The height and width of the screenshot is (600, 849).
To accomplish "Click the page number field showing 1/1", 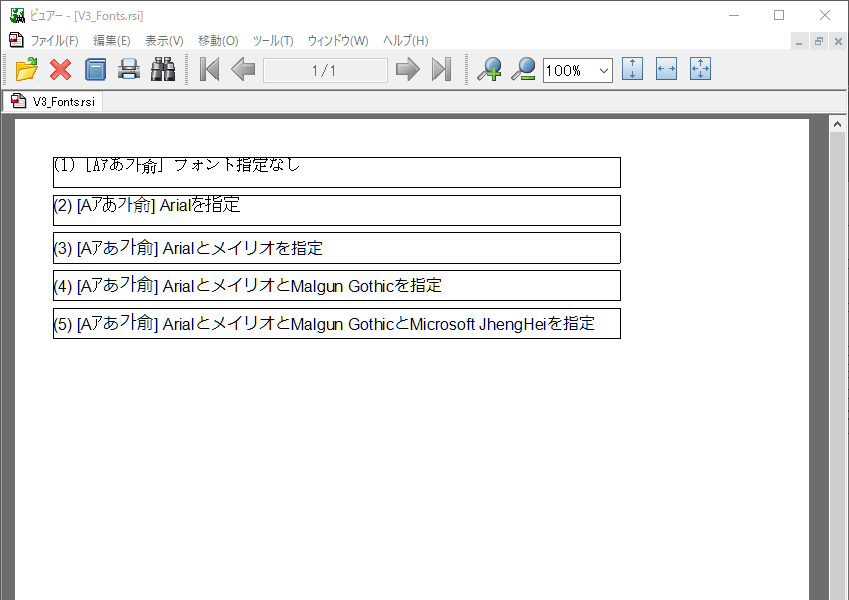I will [325, 70].
